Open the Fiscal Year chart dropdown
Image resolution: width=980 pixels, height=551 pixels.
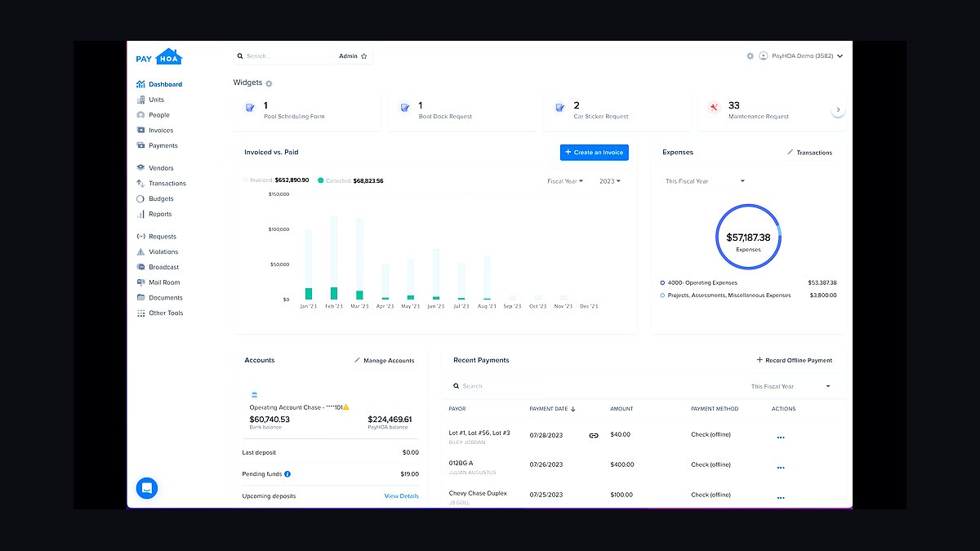pos(565,181)
